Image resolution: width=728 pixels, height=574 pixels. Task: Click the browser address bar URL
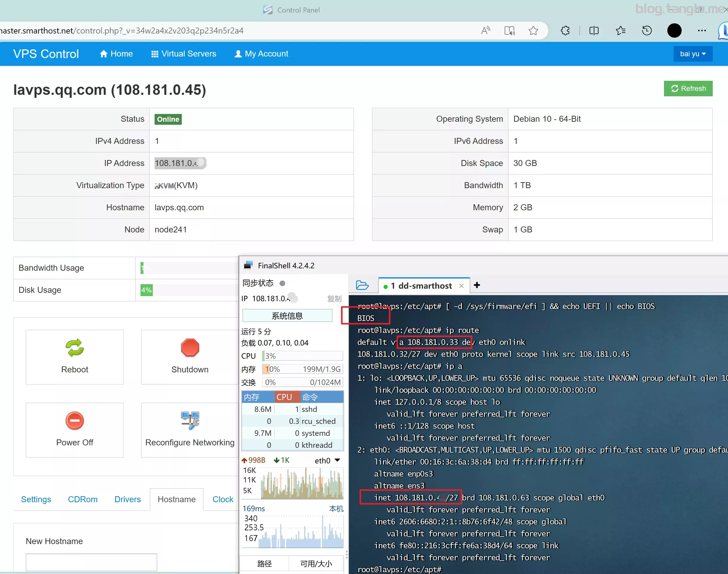[121, 31]
